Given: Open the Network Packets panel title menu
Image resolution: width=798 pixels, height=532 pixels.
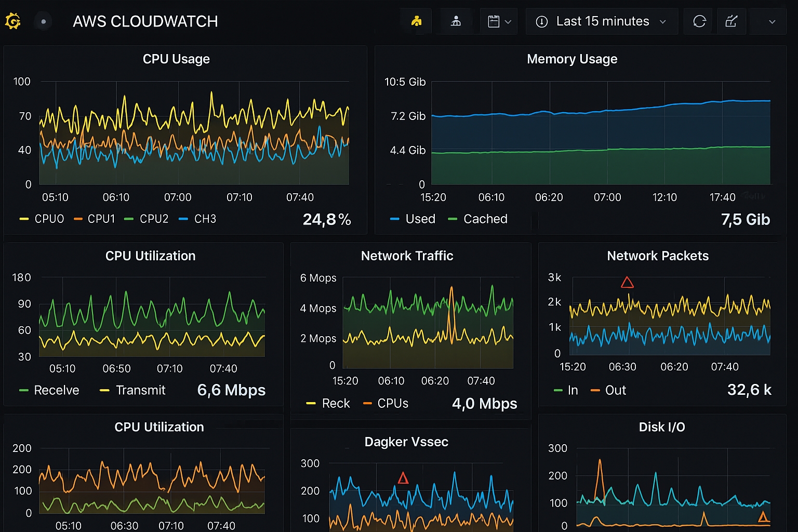Looking at the screenshot, I should point(658,256).
